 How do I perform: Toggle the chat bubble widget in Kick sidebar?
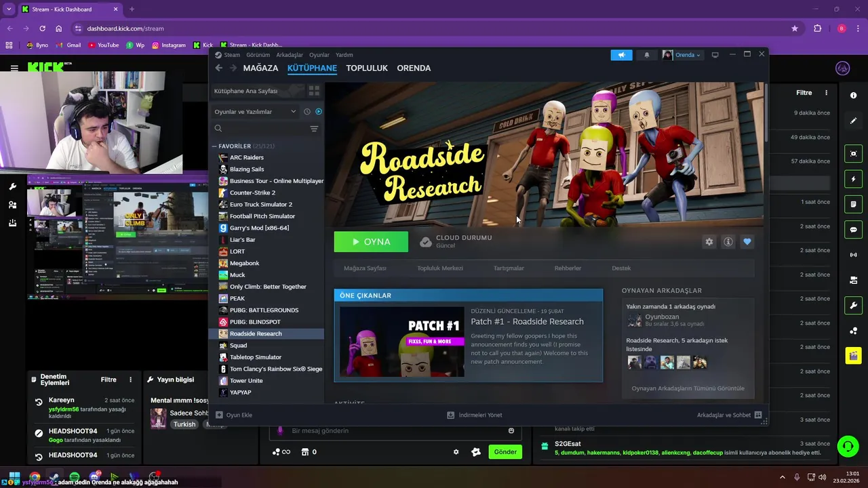pyautogui.click(x=853, y=230)
